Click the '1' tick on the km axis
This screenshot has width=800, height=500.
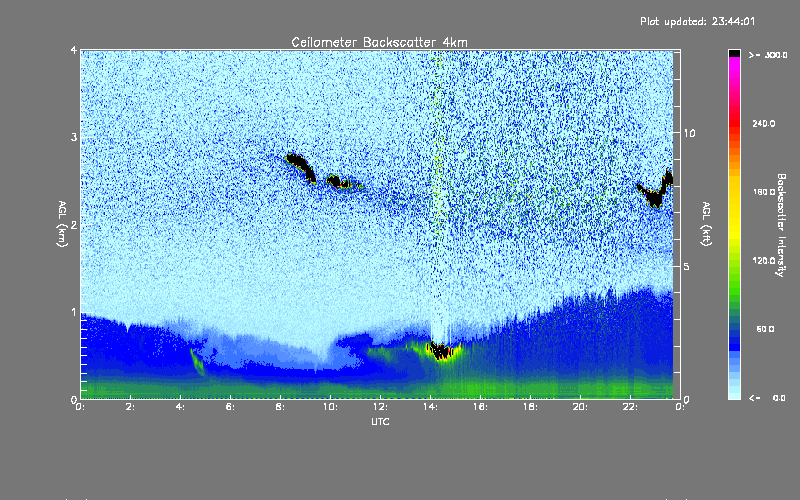[74, 312]
